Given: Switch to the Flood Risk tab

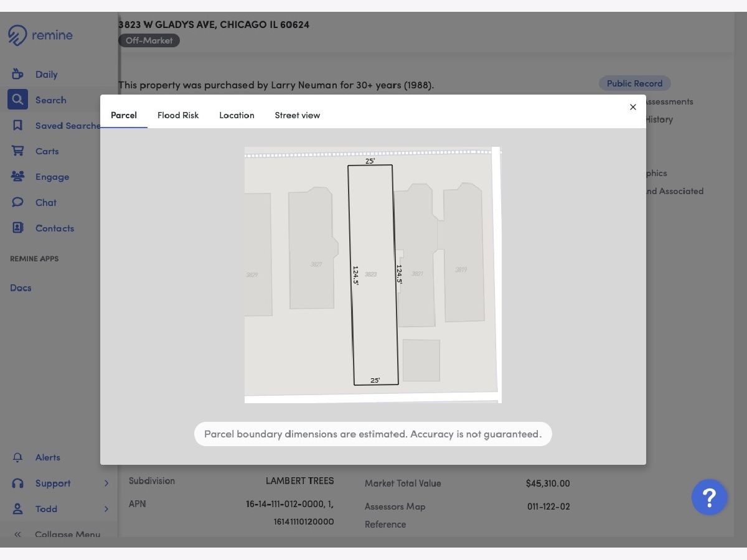Looking at the screenshot, I should click(178, 115).
